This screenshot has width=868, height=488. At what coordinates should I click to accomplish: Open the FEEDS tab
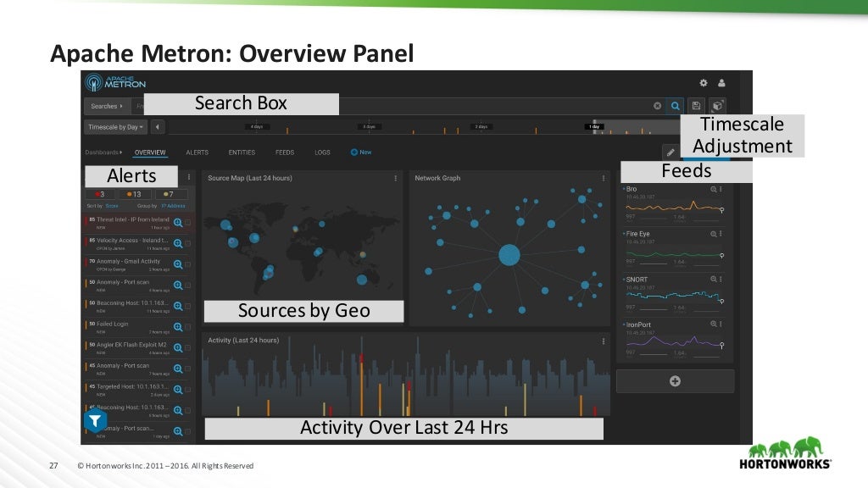click(x=285, y=152)
